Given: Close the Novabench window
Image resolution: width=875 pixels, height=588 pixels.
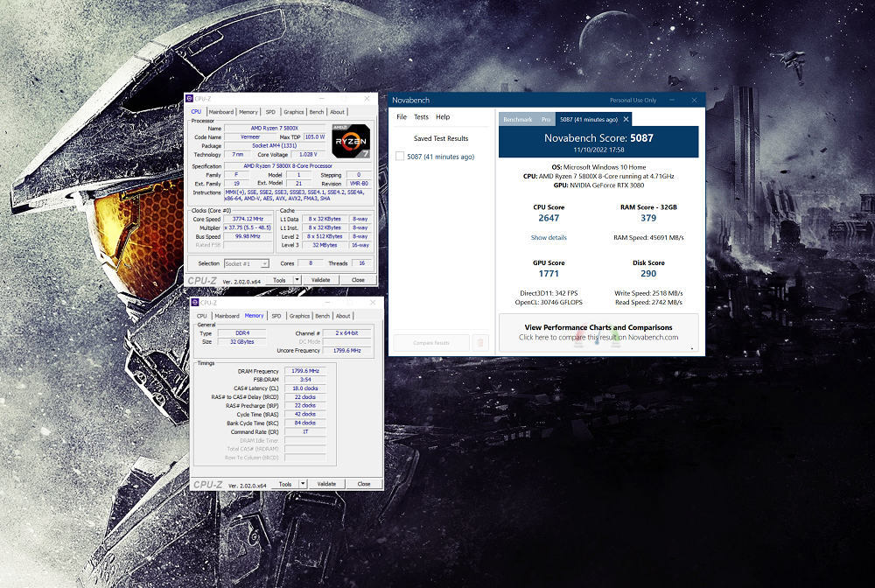Looking at the screenshot, I should click(x=694, y=100).
